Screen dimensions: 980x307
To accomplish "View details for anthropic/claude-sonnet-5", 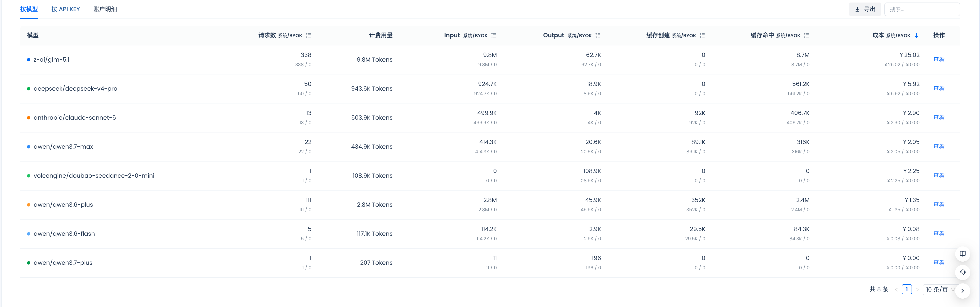I will (939, 118).
